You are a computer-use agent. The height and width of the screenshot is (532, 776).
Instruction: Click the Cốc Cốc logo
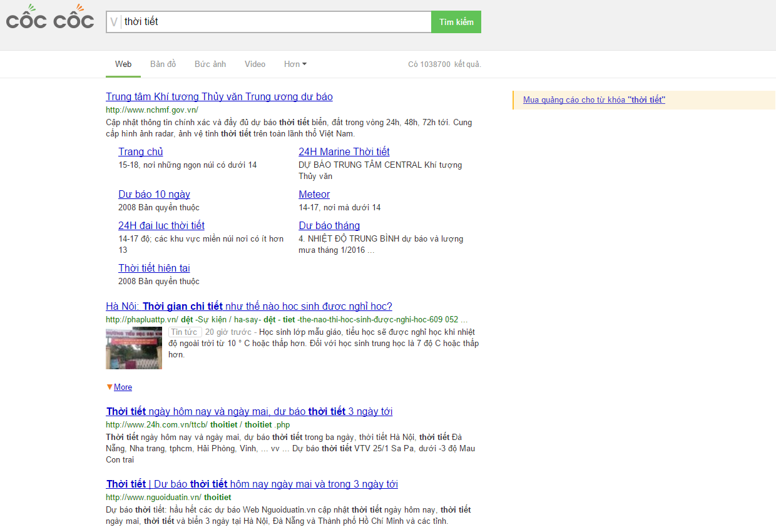(50, 21)
